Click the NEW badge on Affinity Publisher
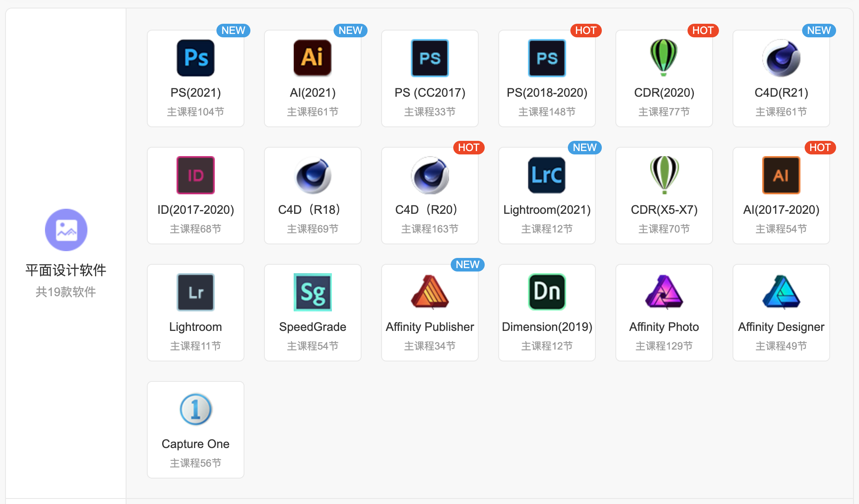 (468, 265)
